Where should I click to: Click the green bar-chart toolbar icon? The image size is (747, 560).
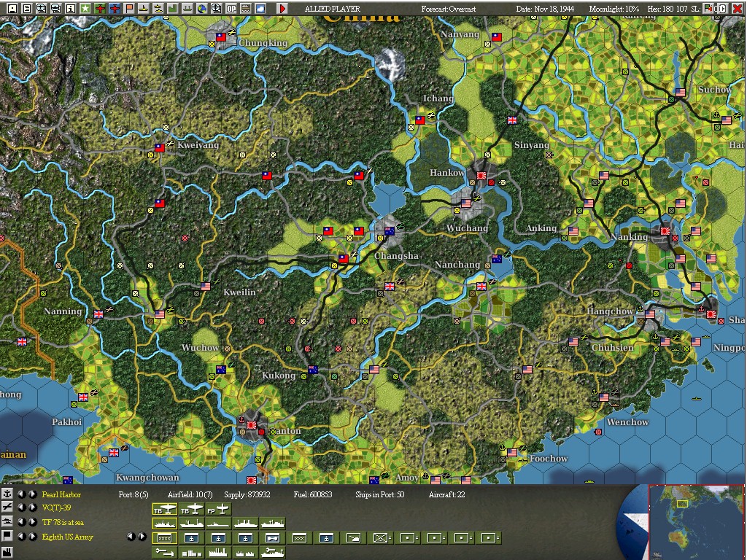tap(172, 9)
